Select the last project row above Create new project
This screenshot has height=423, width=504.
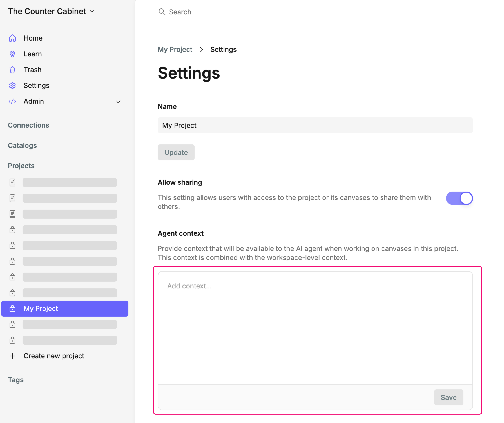pos(65,340)
